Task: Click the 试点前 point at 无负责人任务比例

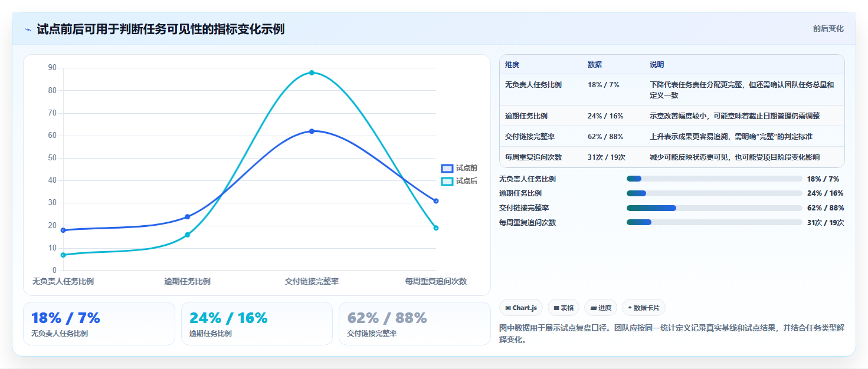Action: (63, 230)
